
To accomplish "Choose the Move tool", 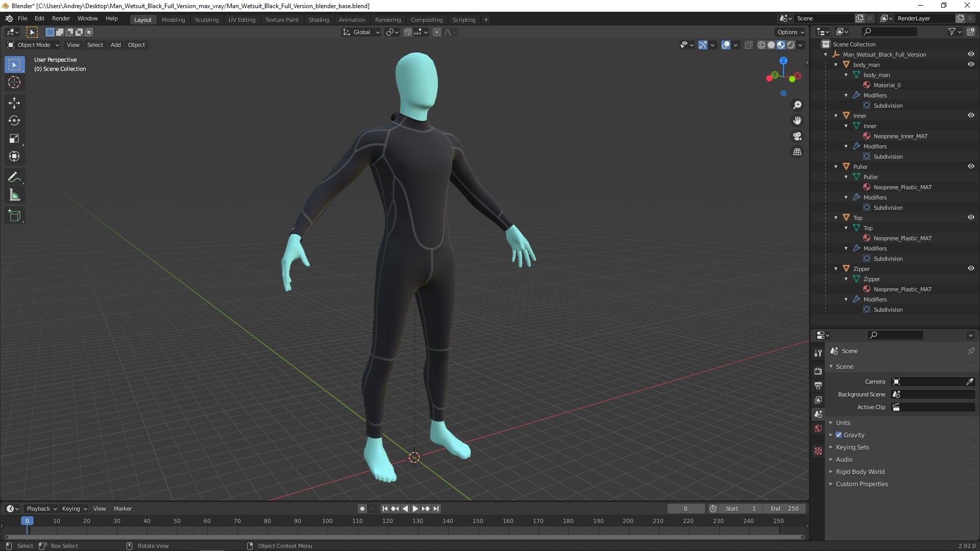I will 14,103.
